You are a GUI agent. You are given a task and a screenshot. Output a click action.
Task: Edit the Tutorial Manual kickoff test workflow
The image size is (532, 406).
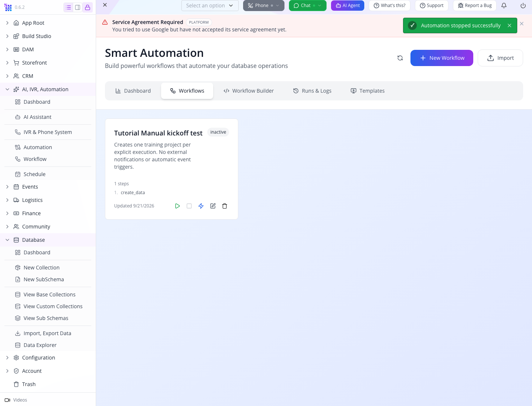coord(213,206)
